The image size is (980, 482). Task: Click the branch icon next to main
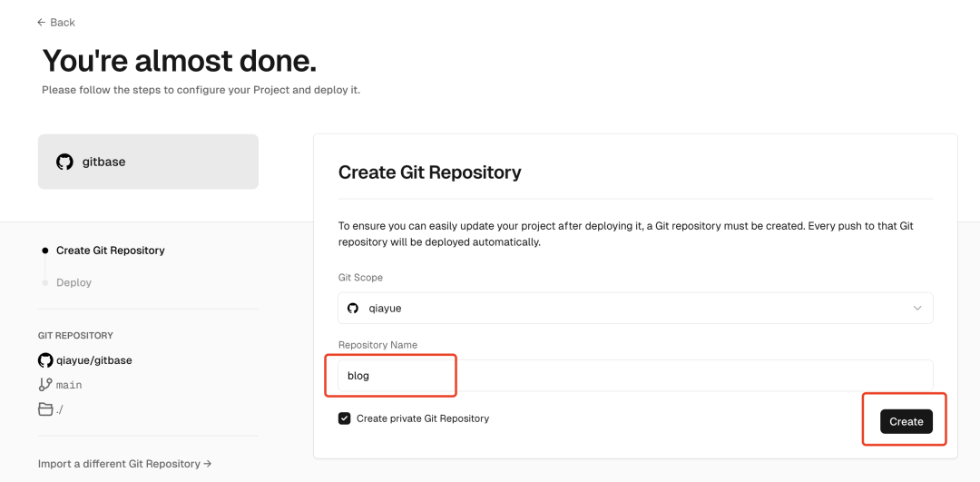(x=45, y=385)
